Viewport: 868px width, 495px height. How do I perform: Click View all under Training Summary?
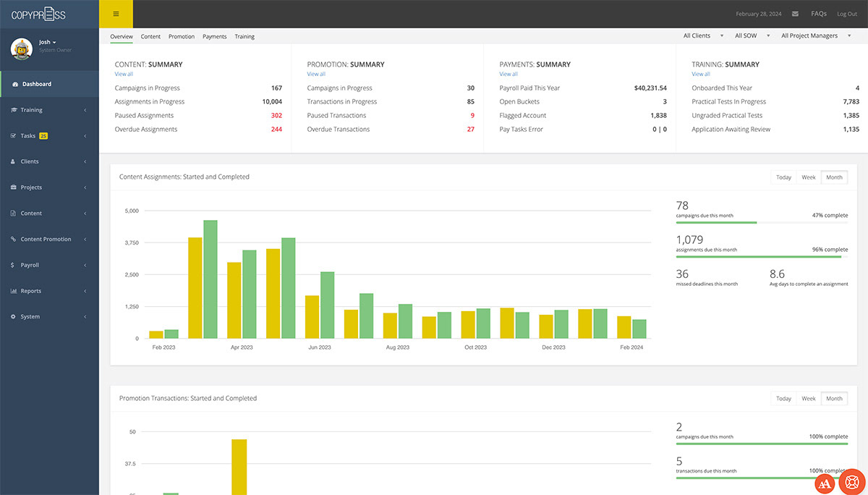click(701, 74)
